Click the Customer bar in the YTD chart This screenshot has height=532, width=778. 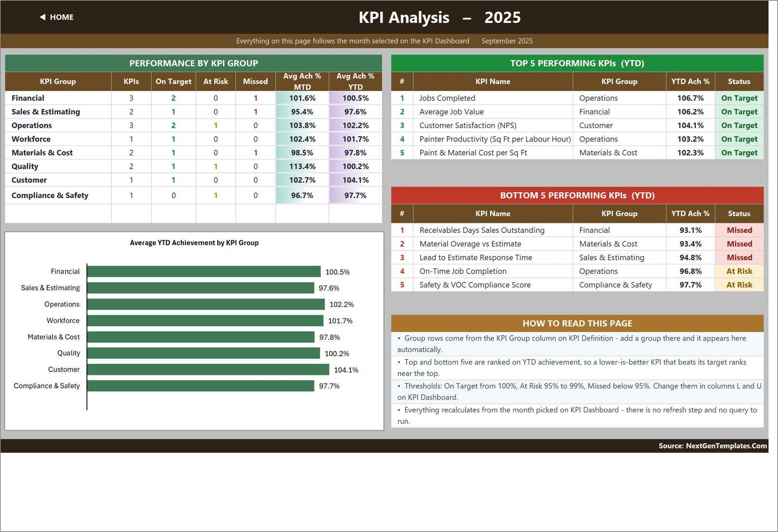[208, 370]
